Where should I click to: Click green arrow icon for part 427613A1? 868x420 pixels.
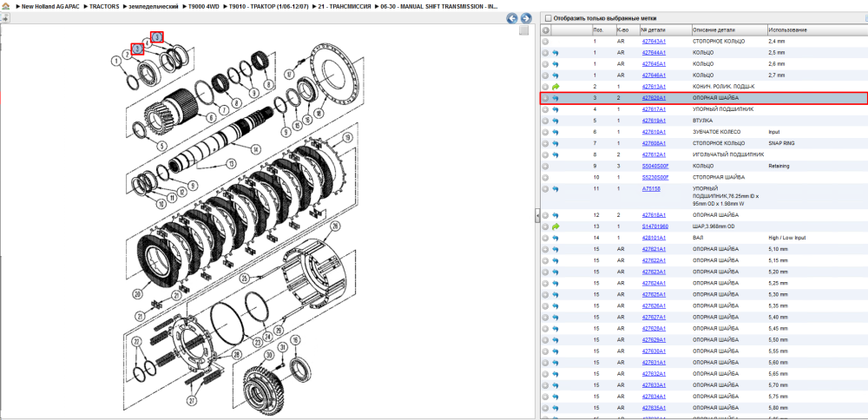tap(556, 87)
